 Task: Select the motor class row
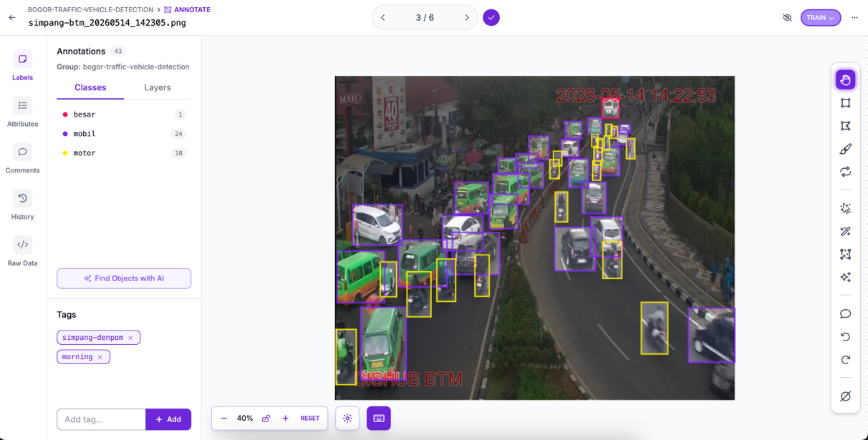point(124,153)
